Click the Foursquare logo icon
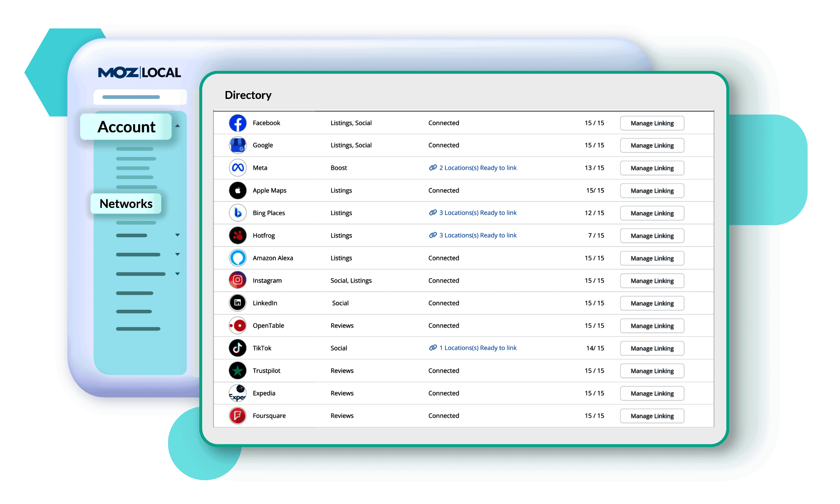 click(x=237, y=416)
